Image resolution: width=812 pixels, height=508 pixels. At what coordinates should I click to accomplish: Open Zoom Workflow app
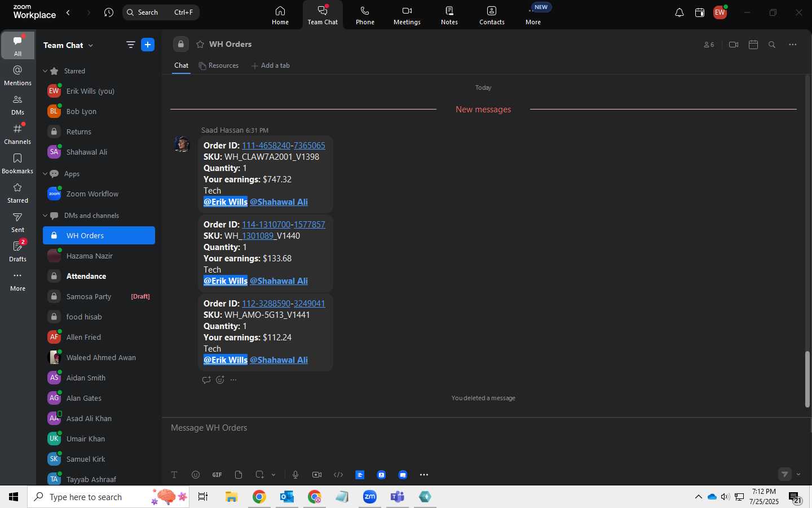tap(99, 194)
